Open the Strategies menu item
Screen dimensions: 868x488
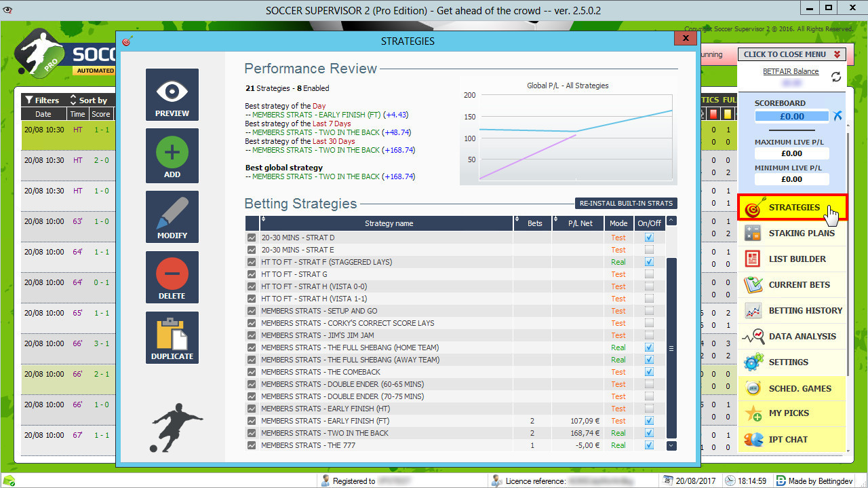(792, 208)
